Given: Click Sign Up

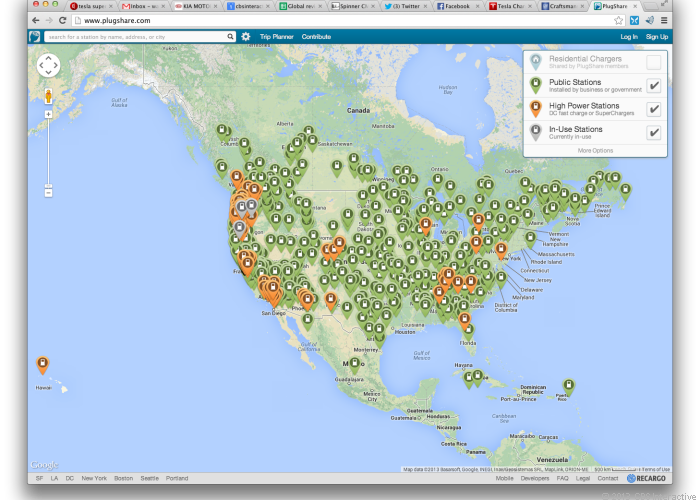Looking at the screenshot, I should point(657,37).
